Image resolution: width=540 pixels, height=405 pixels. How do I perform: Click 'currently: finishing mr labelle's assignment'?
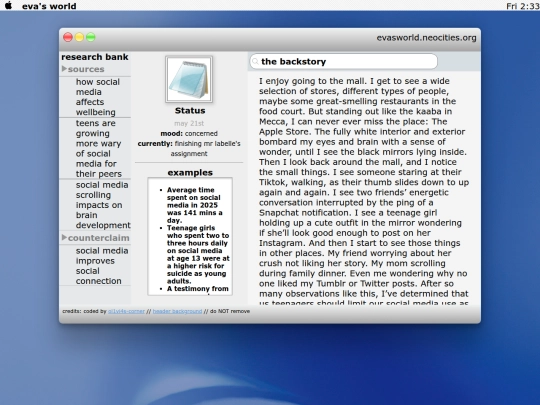[x=189, y=148]
